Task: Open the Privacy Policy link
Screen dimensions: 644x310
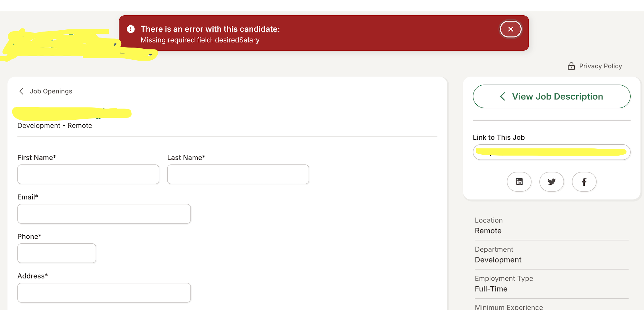Action: point(600,66)
